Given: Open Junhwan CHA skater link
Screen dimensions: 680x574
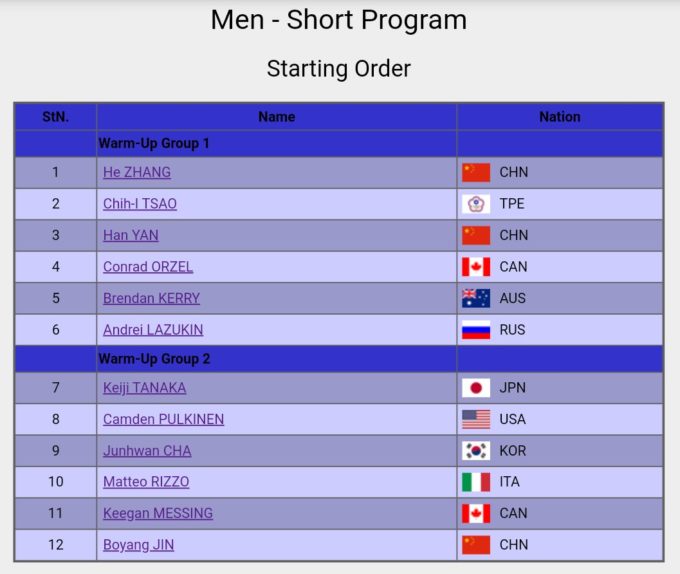Looking at the screenshot, I should (x=147, y=451).
